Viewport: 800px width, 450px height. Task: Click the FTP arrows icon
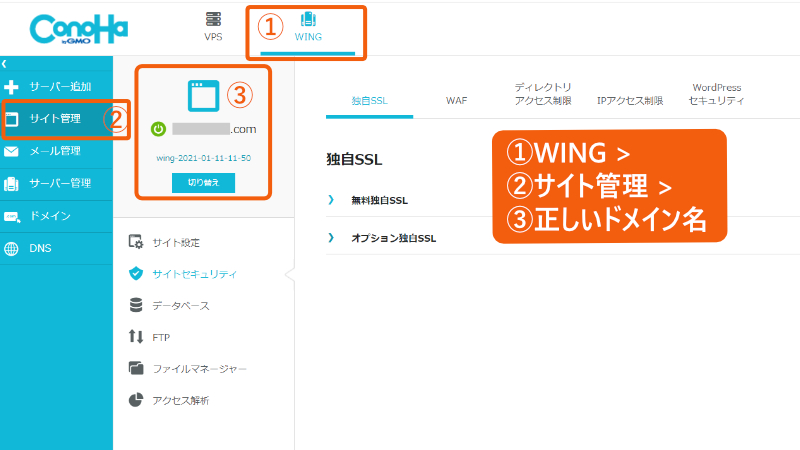pos(136,337)
